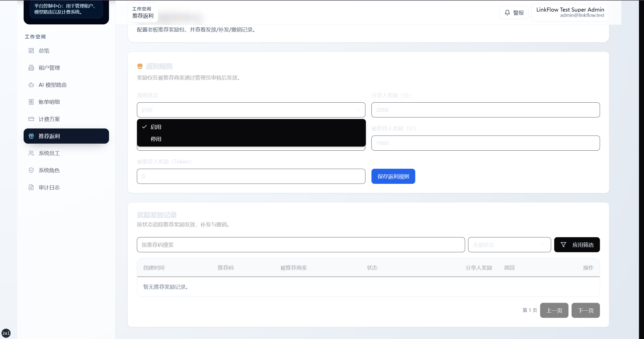Click the 审计日志 log icon
Image resolution: width=644 pixels, height=339 pixels.
pos(31,188)
